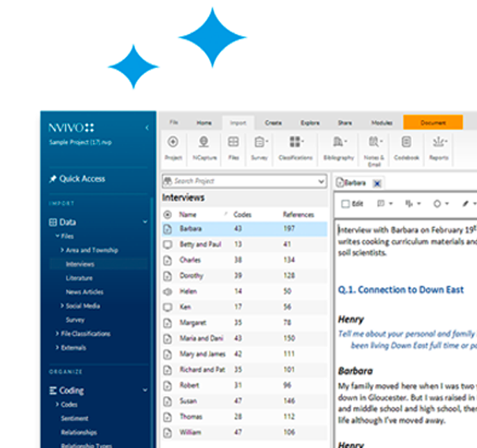Select the William interview row
Screen dimensions: 477x448
[x=244, y=432]
